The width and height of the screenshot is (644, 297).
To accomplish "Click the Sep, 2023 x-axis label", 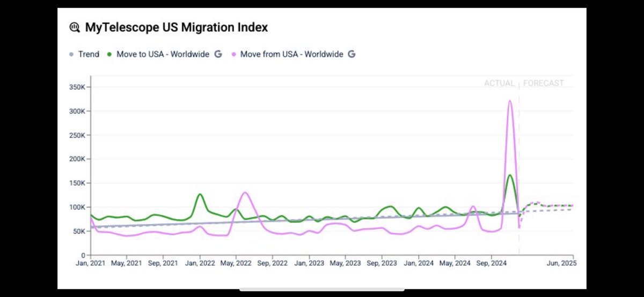I will 382,264.
